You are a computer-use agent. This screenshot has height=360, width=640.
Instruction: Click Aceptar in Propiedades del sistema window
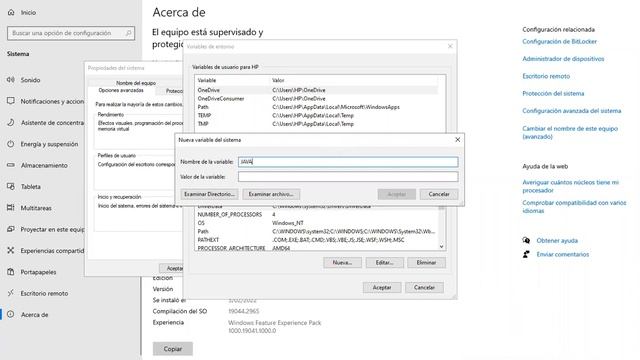[171, 268]
